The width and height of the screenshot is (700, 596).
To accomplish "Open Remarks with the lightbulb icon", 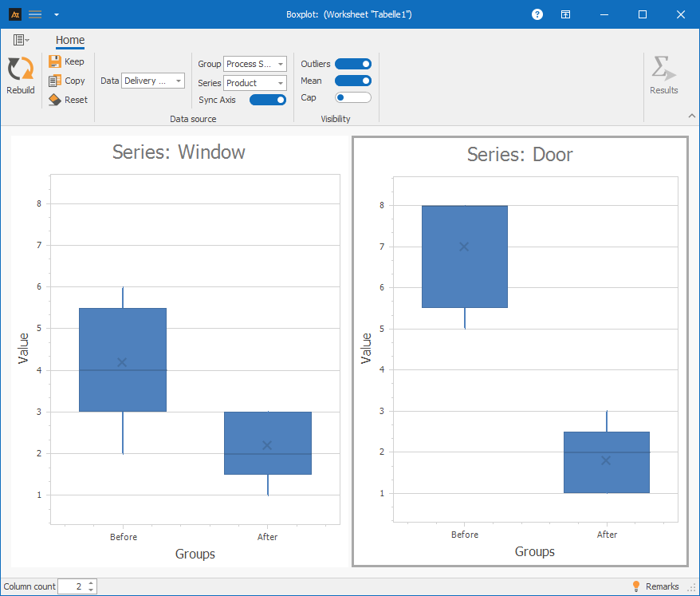I will (x=636, y=586).
